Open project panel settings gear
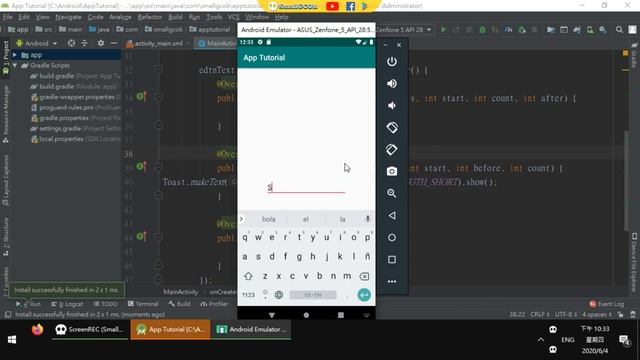 101,43
